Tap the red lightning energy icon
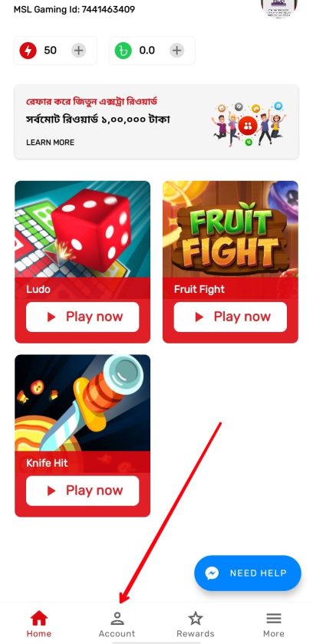Image resolution: width=313 pixels, height=644 pixels. [x=28, y=51]
